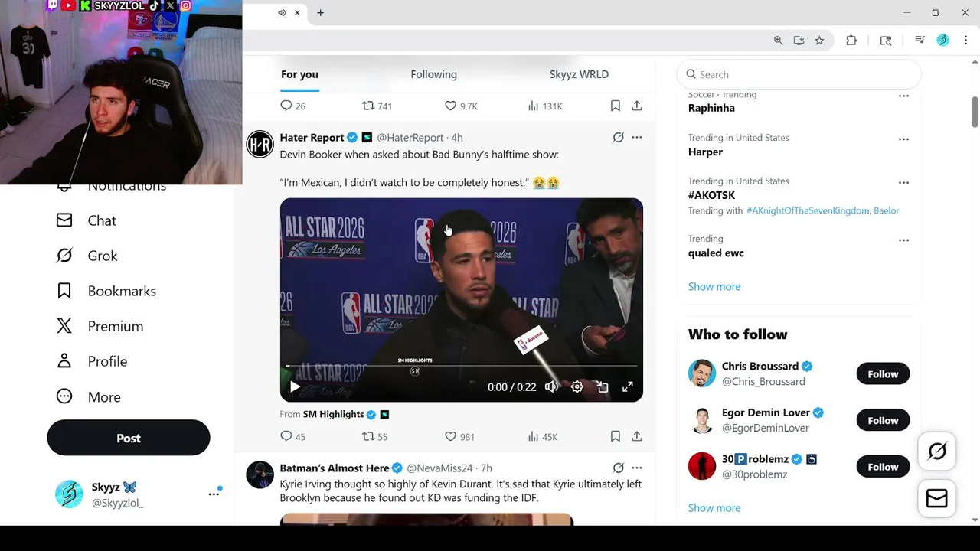Mute the browser tab audio icon
980x551 pixels.
coord(282,13)
